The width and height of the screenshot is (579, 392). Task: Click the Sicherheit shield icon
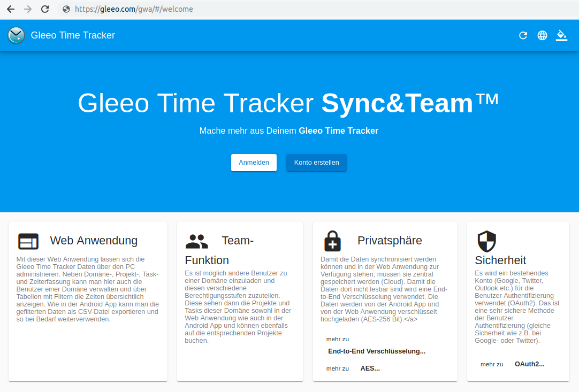click(x=486, y=241)
